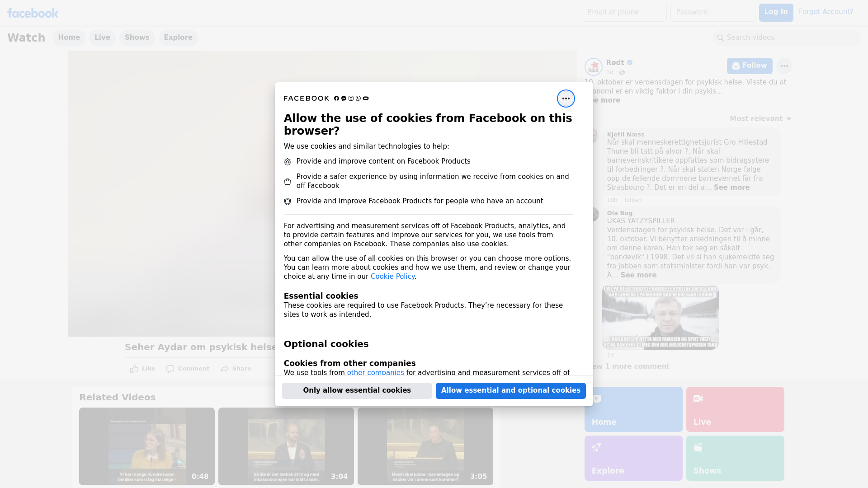Open the meme image in Ola Bog's comment
Screen dimensions: 868x488
coord(660,317)
